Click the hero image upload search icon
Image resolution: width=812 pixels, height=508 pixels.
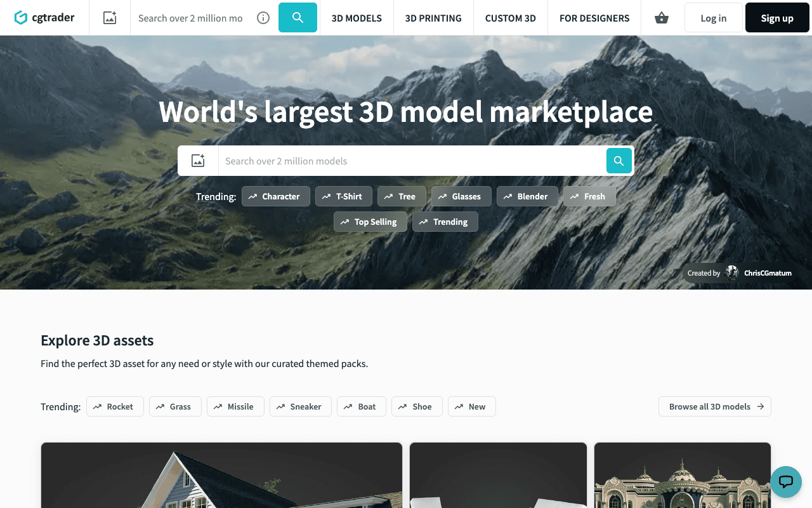point(198,161)
